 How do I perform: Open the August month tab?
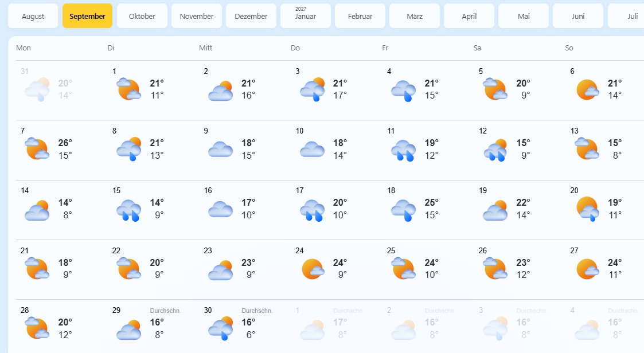point(33,16)
